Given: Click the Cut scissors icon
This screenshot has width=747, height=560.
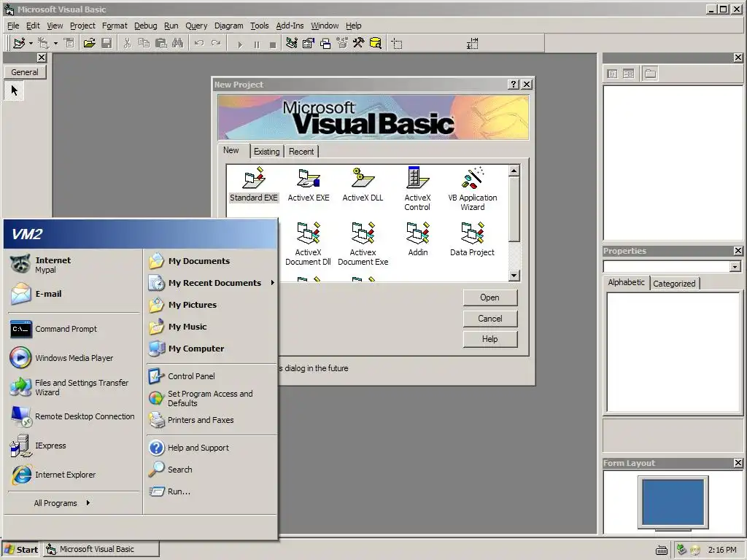Looking at the screenshot, I should coord(127,43).
